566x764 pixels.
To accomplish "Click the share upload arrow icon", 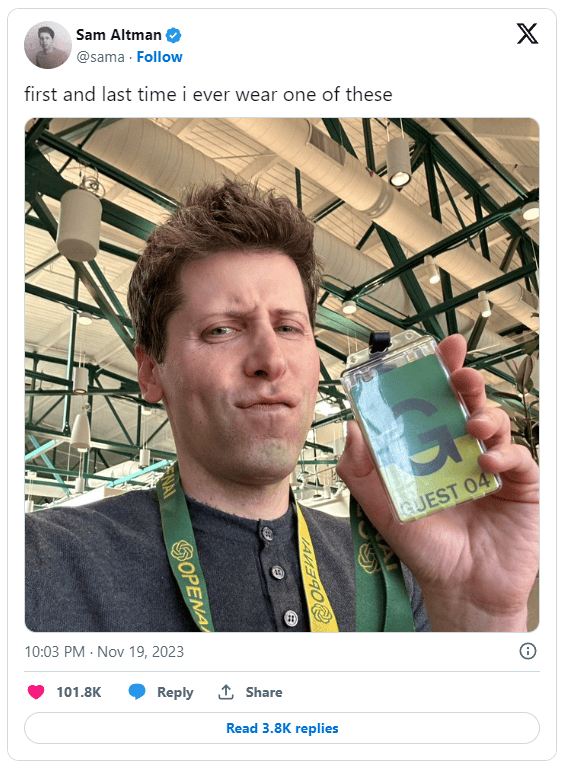I will (x=226, y=692).
